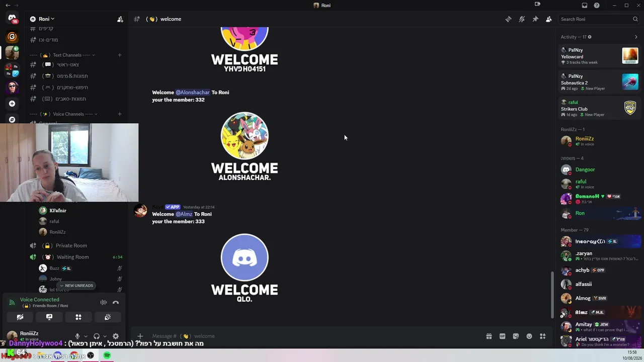644x362 pixels.
Task: Start an Activity button
Action: (78, 317)
